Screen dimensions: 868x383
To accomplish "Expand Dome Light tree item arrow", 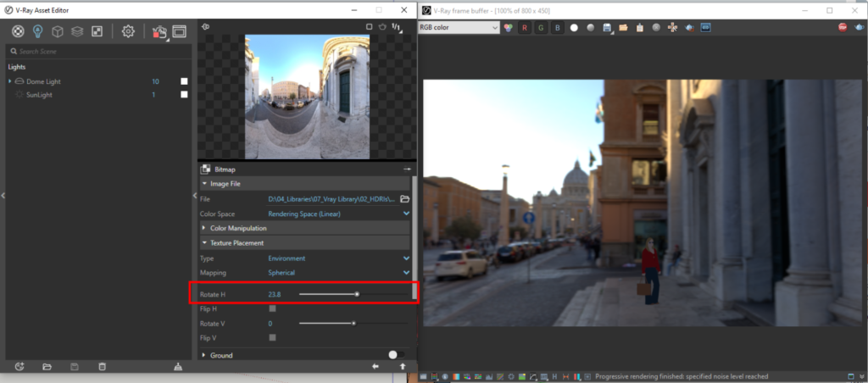I will pos(10,81).
